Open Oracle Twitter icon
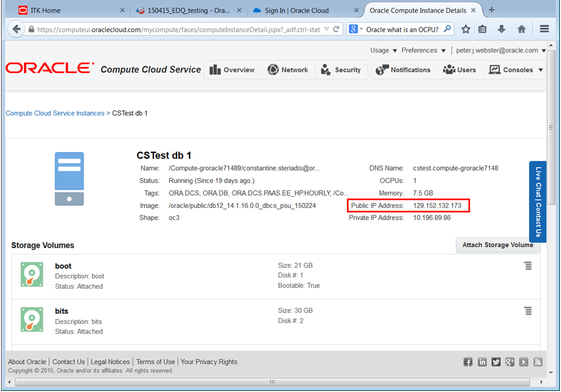Viewport: 561px width, 392px height. (x=496, y=362)
